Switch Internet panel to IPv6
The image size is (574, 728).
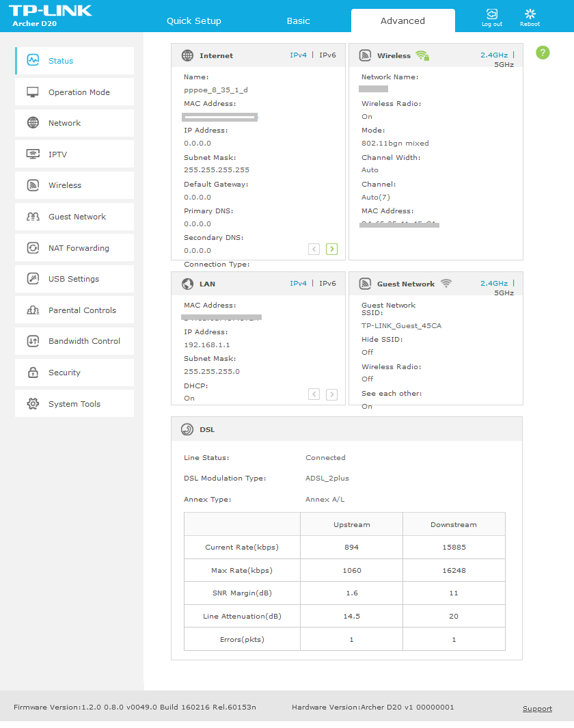327,55
